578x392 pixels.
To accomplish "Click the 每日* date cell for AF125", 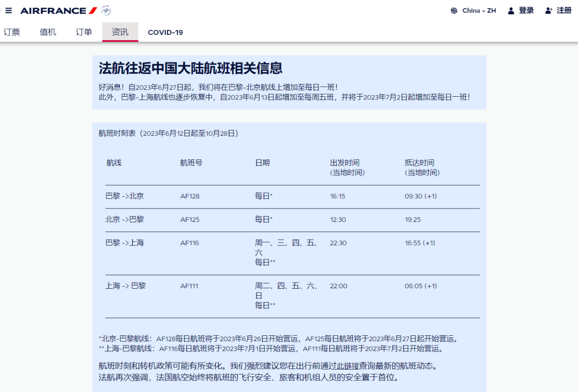I will 263,219.
